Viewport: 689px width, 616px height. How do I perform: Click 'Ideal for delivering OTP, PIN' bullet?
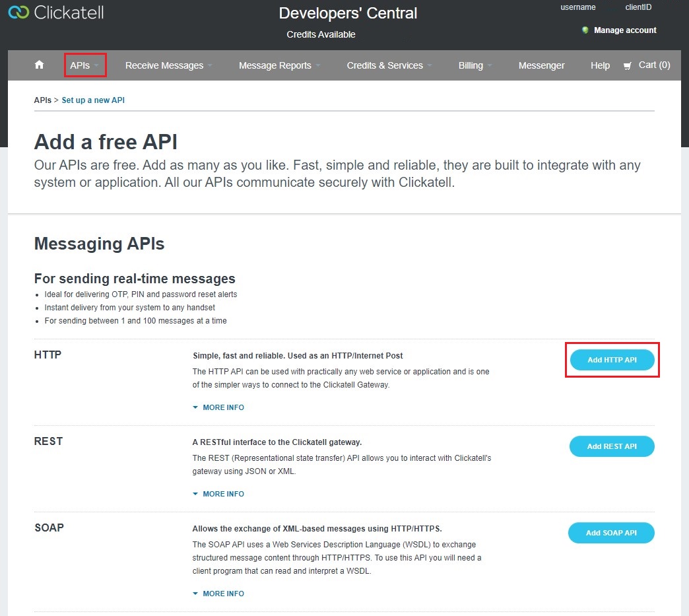pyautogui.click(x=141, y=294)
